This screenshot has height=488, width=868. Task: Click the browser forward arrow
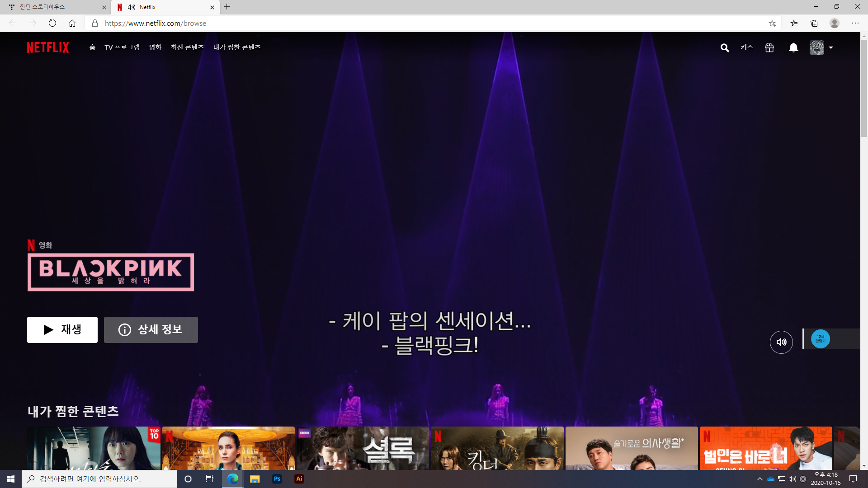coord(33,23)
